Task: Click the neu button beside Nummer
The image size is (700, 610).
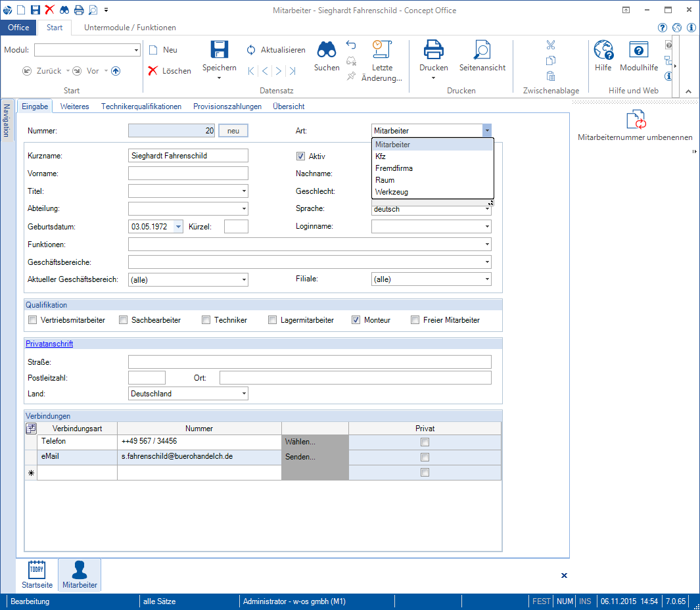Action: coord(233,131)
